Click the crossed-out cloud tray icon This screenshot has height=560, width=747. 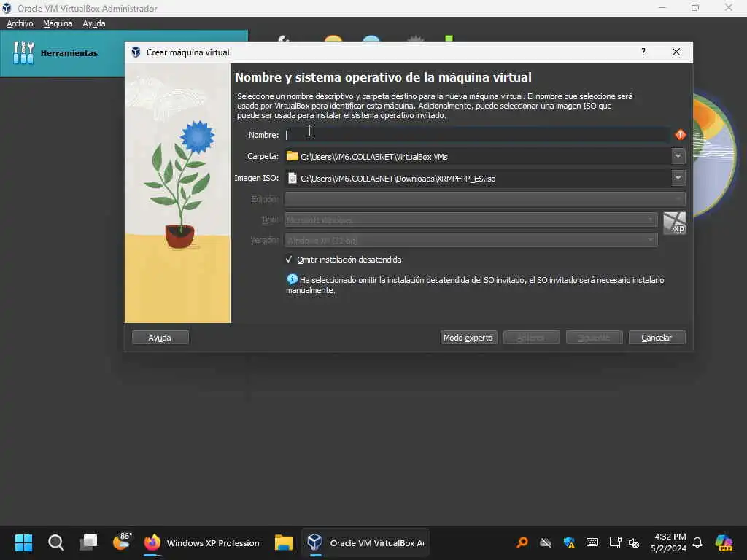(546, 542)
